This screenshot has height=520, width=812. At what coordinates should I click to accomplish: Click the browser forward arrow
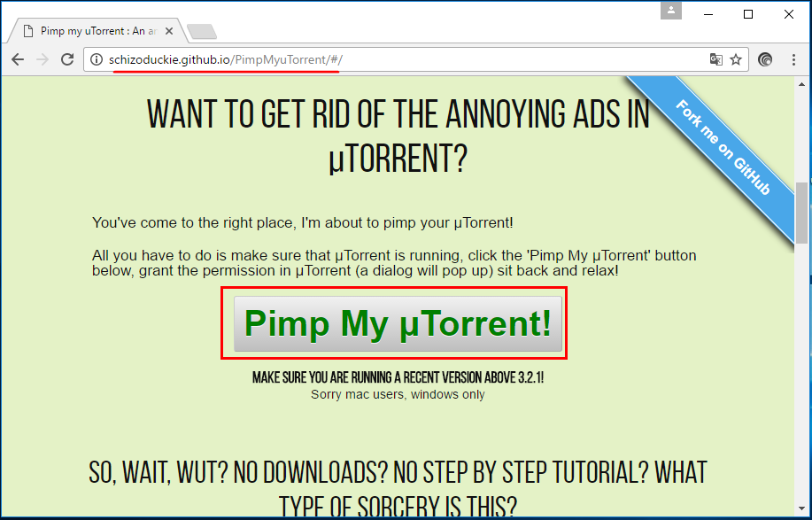click(43, 59)
